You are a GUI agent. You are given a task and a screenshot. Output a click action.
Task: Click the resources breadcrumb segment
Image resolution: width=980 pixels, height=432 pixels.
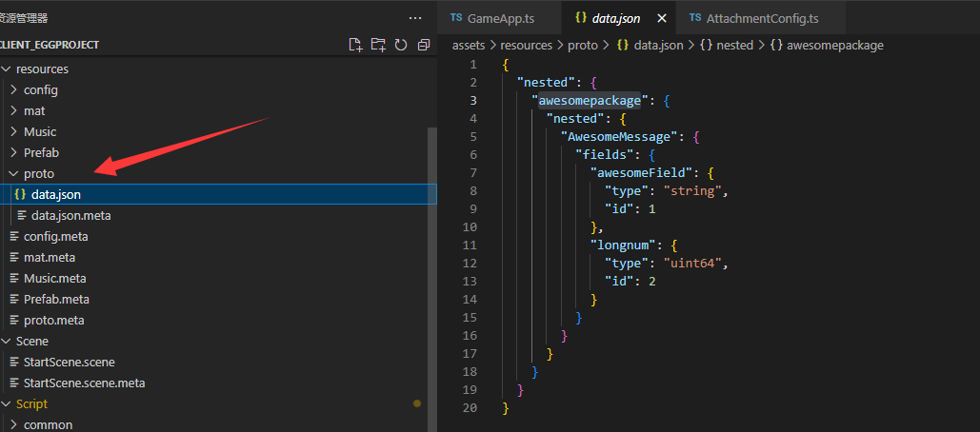(525, 45)
